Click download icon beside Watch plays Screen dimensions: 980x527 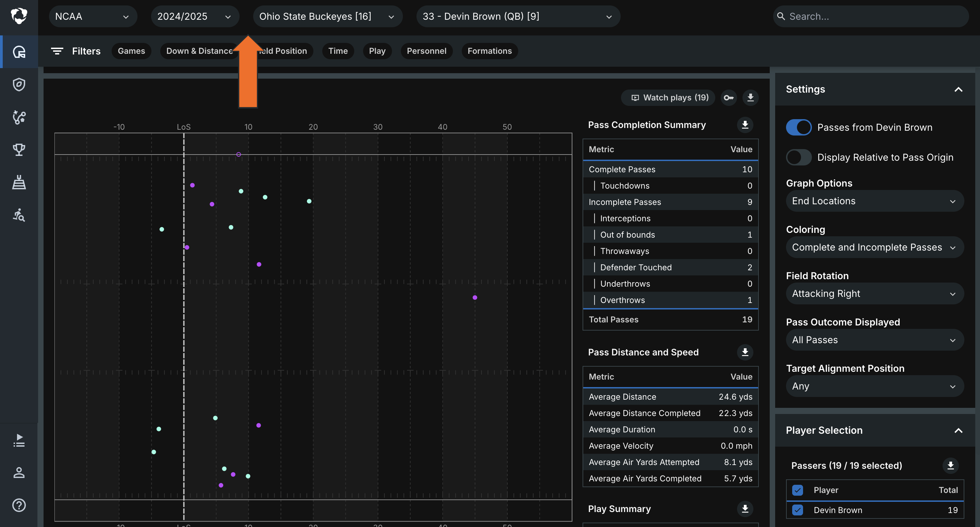pos(750,98)
